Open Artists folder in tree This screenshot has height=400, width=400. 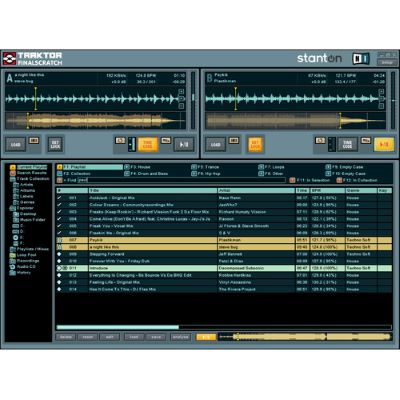pyautogui.click(x=23, y=185)
